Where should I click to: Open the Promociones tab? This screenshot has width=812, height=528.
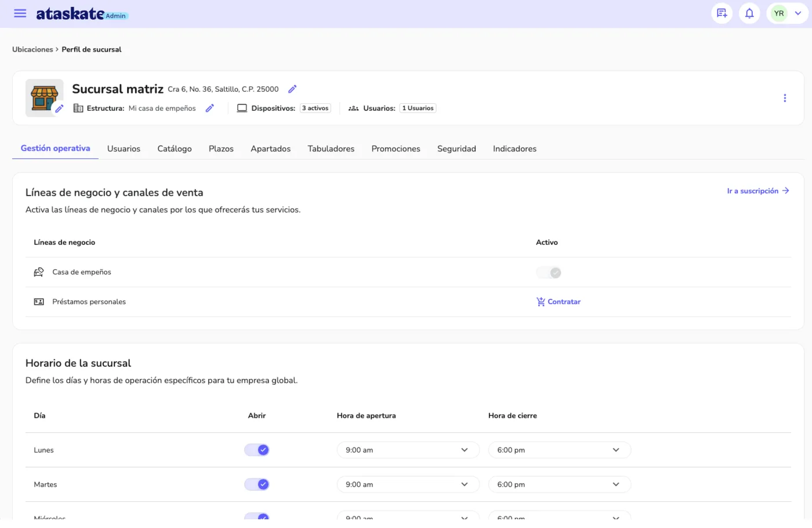[396, 149]
